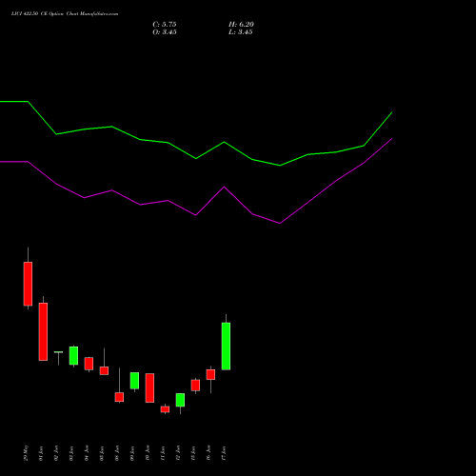This screenshot has height=476, width=476.
Task: Select the green candle for 09 Jun
Action: [x=134, y=381]
